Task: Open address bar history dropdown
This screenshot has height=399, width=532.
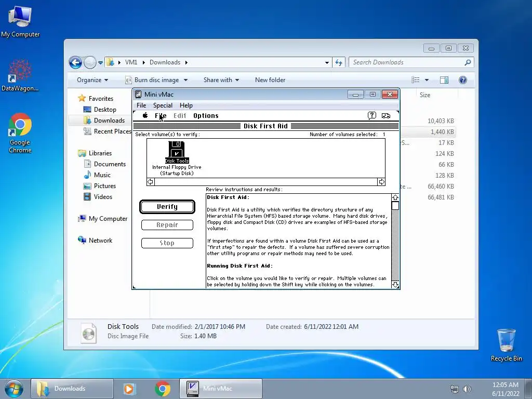Action: (x=327, y=63)
